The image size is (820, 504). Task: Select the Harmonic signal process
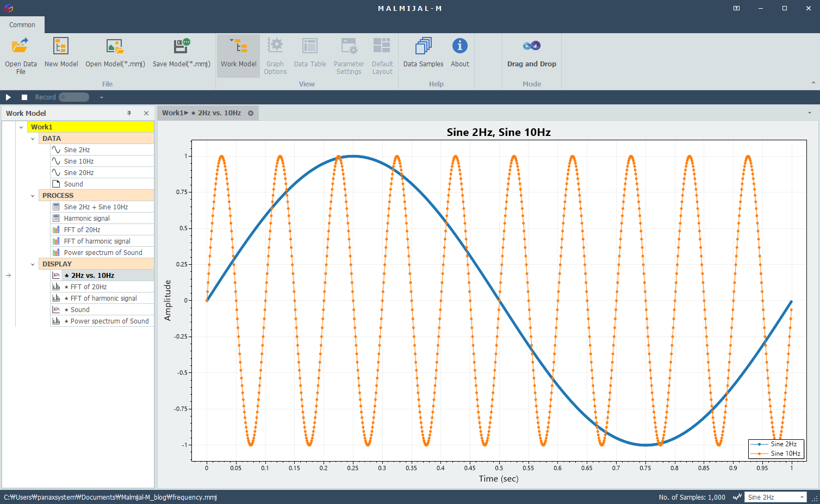tap(102, 219)
